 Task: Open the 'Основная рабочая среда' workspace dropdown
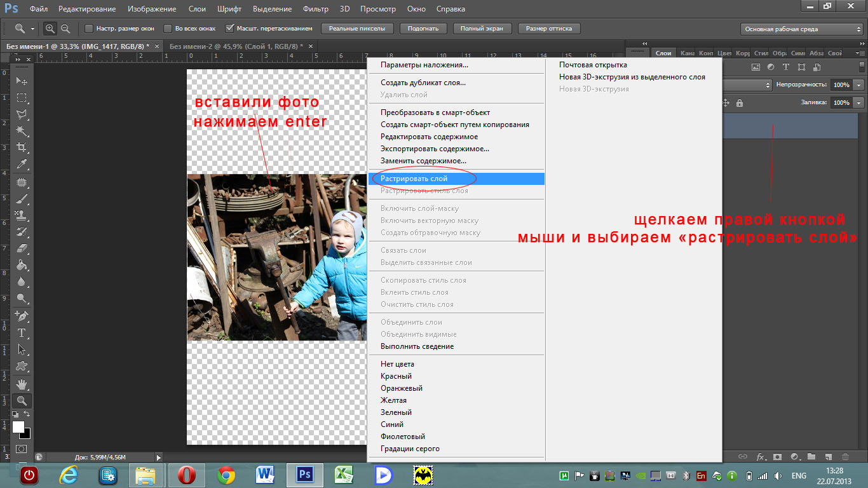coord(803,29)
